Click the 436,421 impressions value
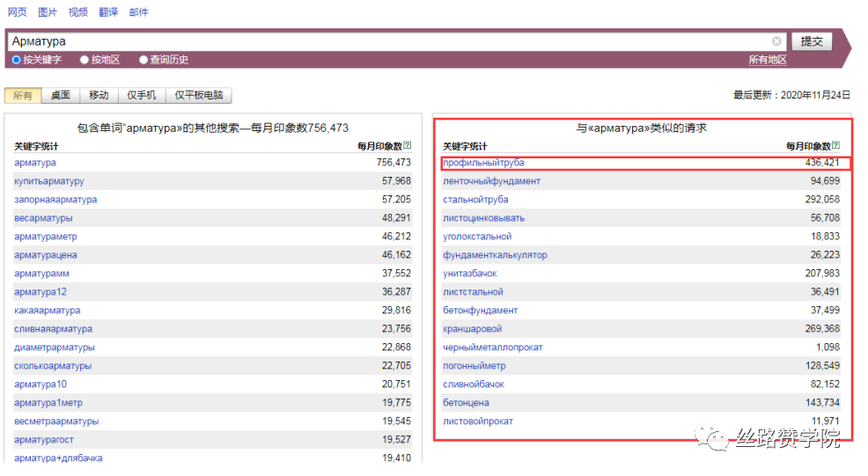This screenshot has width=868, height=476. (x=822, y=163)
